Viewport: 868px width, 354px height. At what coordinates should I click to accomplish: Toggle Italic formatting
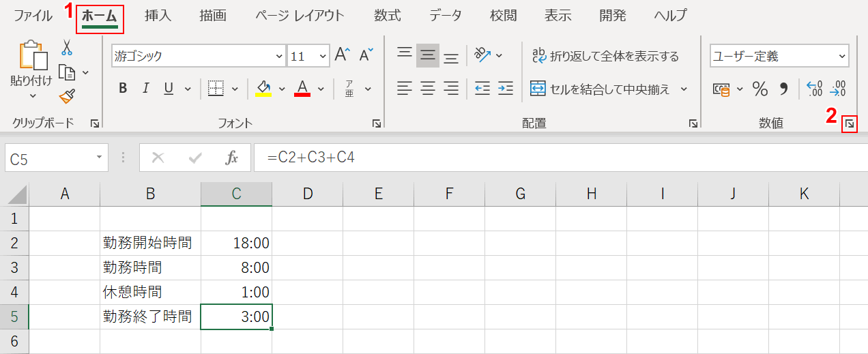point(145,88)
